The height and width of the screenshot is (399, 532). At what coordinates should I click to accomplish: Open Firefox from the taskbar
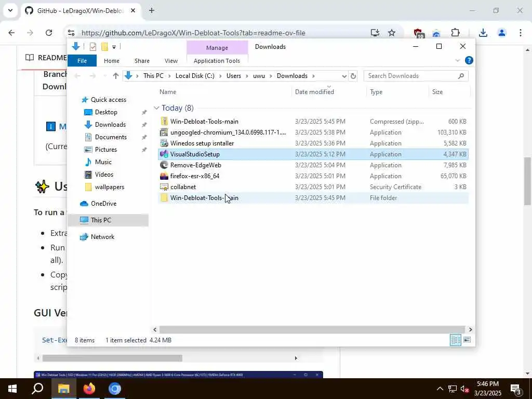pyautogui.click(x=89, y=389)
